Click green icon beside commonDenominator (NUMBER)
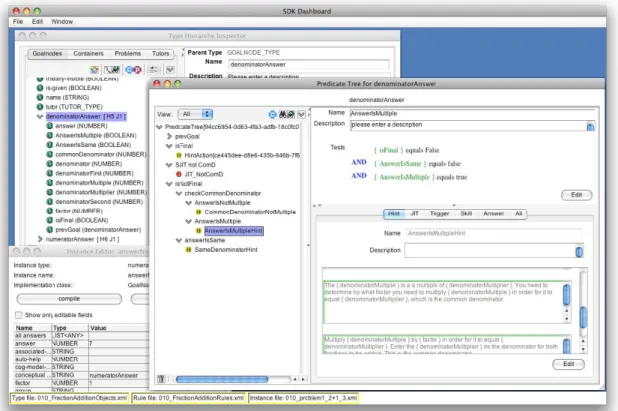The image size is (618, 411). coord(50,154)
